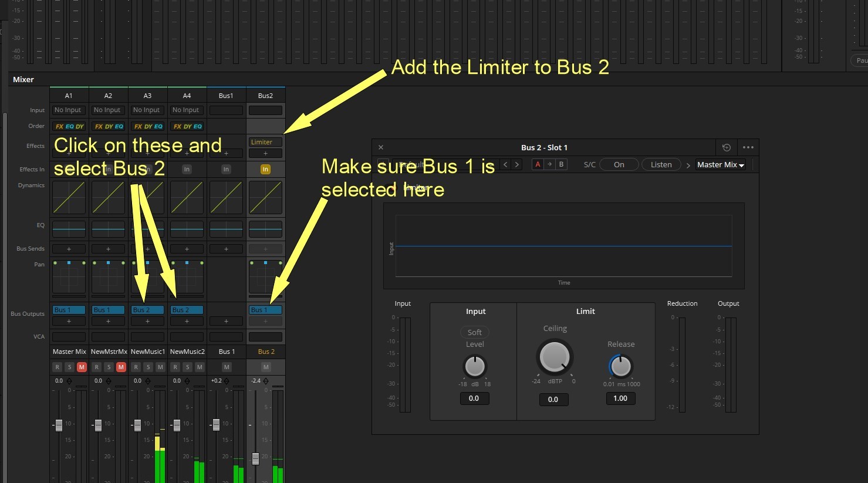Add a bus output on Bus1 strip
The height and width of the screenshot is (483, 868).
(x=226, y=321)
